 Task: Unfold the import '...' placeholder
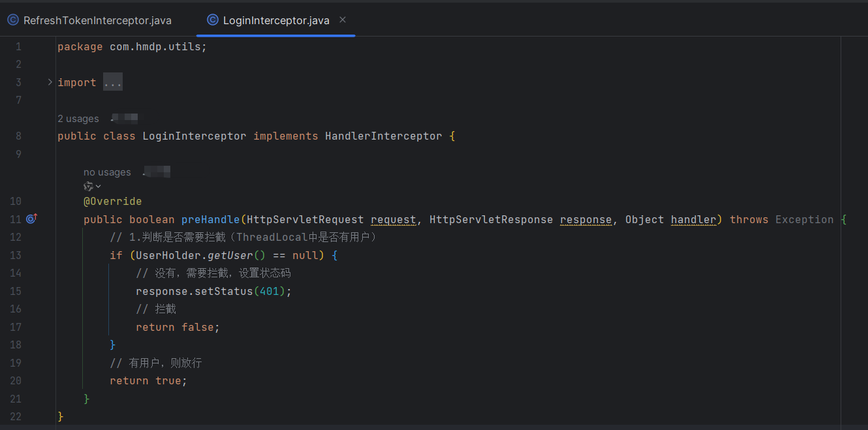(113, 83)
